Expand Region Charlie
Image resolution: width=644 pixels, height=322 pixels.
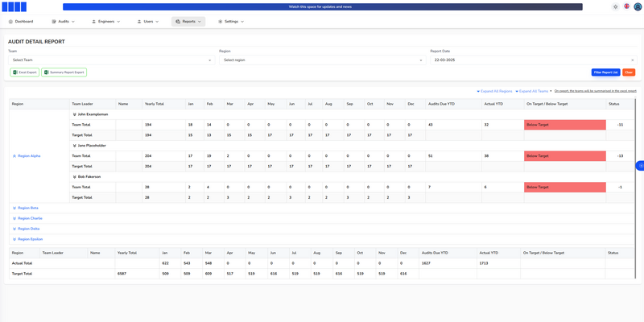pyautogui.click(x=27, y=218)
